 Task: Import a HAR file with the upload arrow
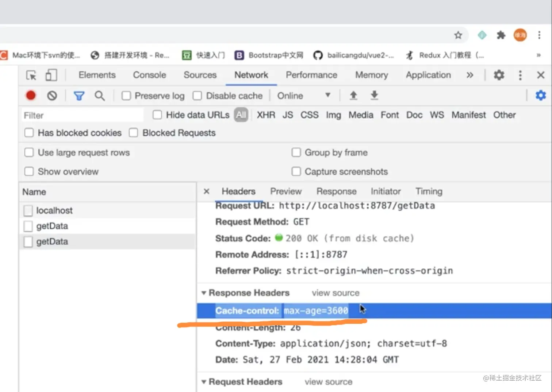[x=353, y=96]
